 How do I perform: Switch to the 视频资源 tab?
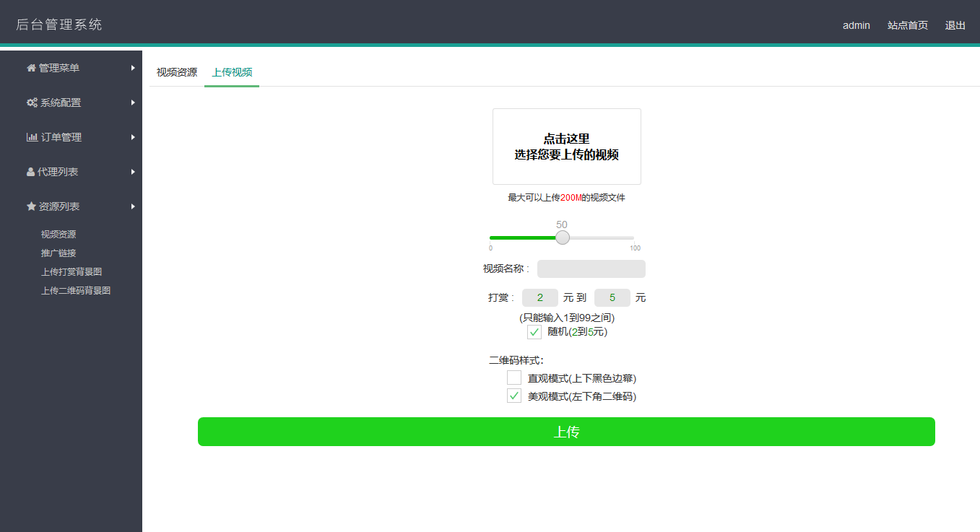click(177, 72)
